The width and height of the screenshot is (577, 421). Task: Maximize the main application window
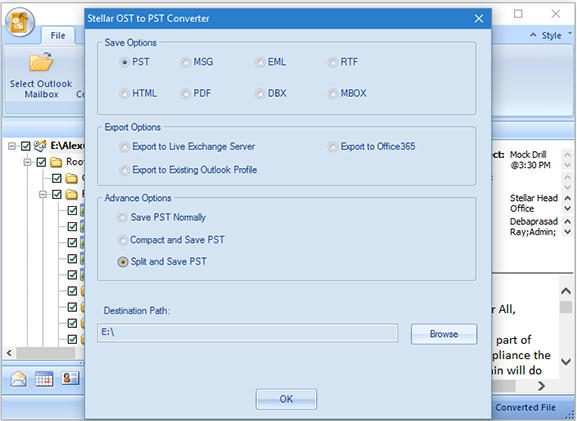(518, 14)
